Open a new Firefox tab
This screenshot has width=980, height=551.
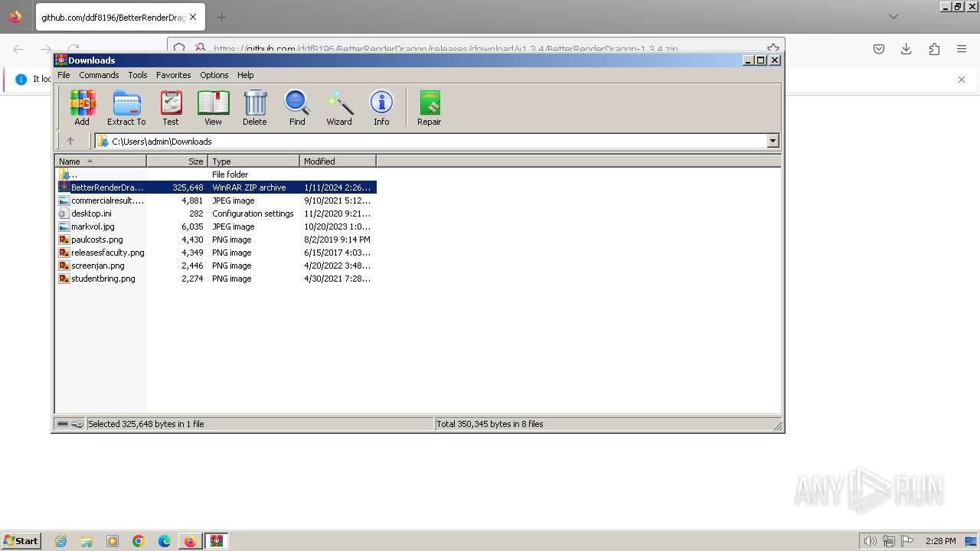221,17
